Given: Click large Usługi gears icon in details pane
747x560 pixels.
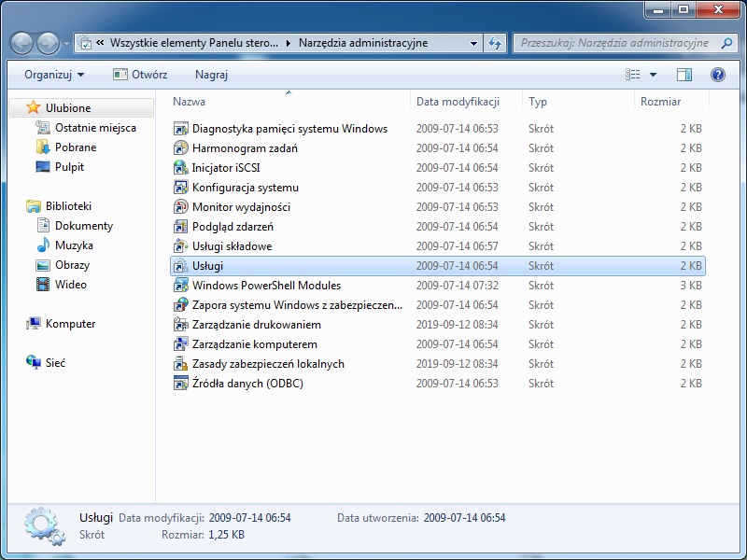Looking at the screenshot, I should 44,526.
